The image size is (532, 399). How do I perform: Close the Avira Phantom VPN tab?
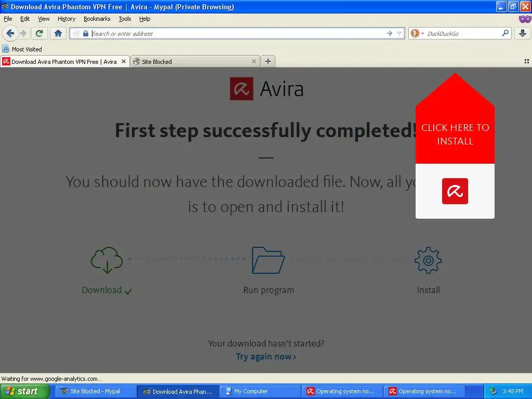point(124,61)
